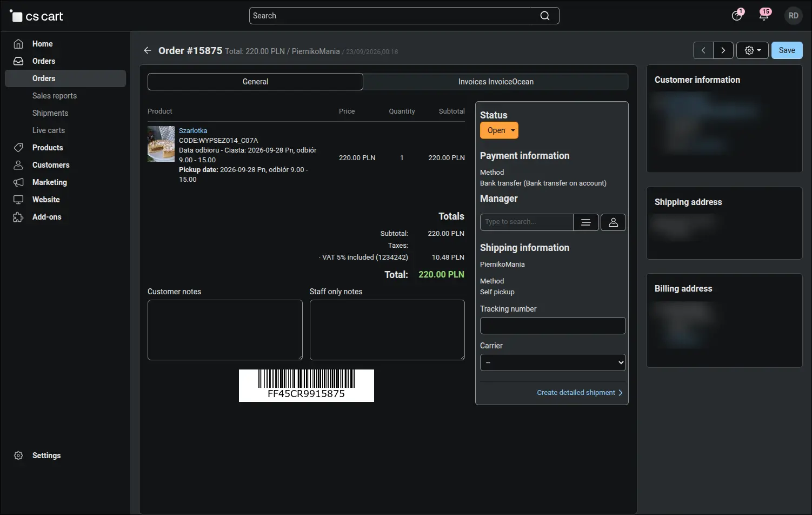Screen dimensions: 812x515
Task: Open Sales reports in the sidebar
Action: (x=55, y=96)
